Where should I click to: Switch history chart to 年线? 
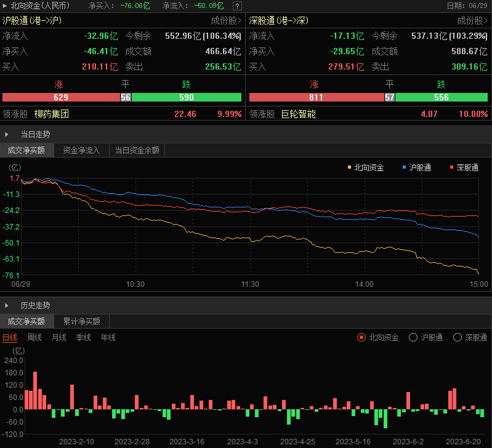point(108,337)
